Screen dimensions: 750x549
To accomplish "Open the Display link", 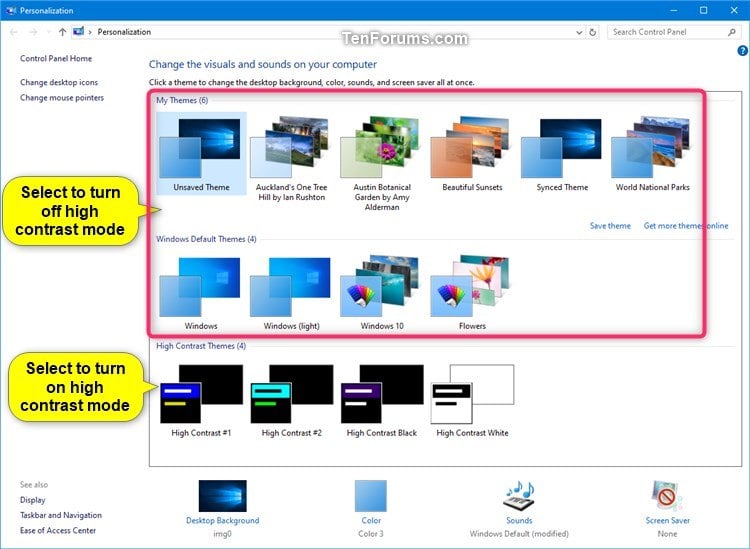I will coord(33,500).
